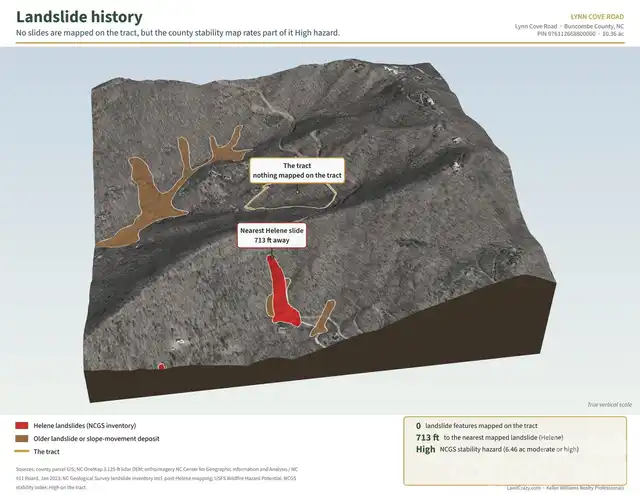Image resolution: width=640 pixels, height=495 pixels.
Task: Click the small brown deposit right of red slide
Action: 322,319
